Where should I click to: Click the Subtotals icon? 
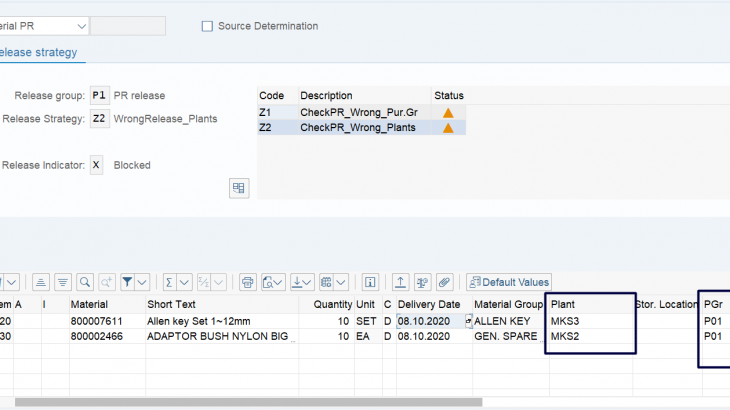(x=204, y=282)
